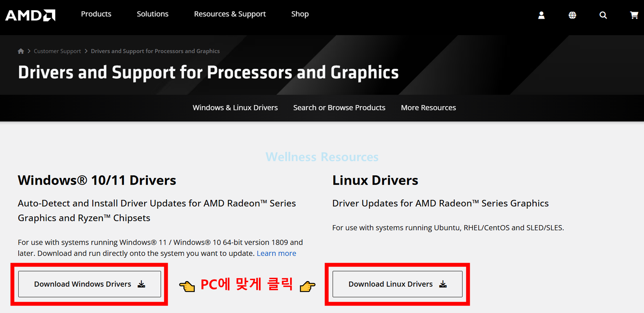The width and height of the screenshot is (644, 313).
Task: Select Windows & Linux Drivers tab
Action: click(235, 108)
